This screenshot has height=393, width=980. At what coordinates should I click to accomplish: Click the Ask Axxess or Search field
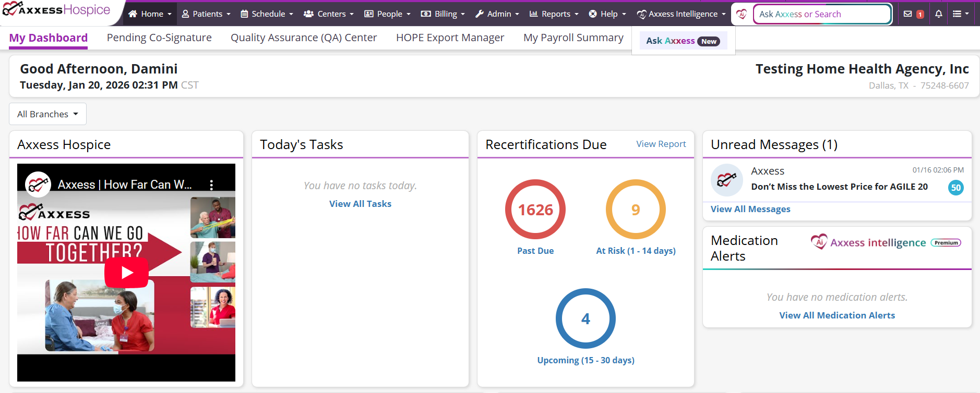point(822,14)
